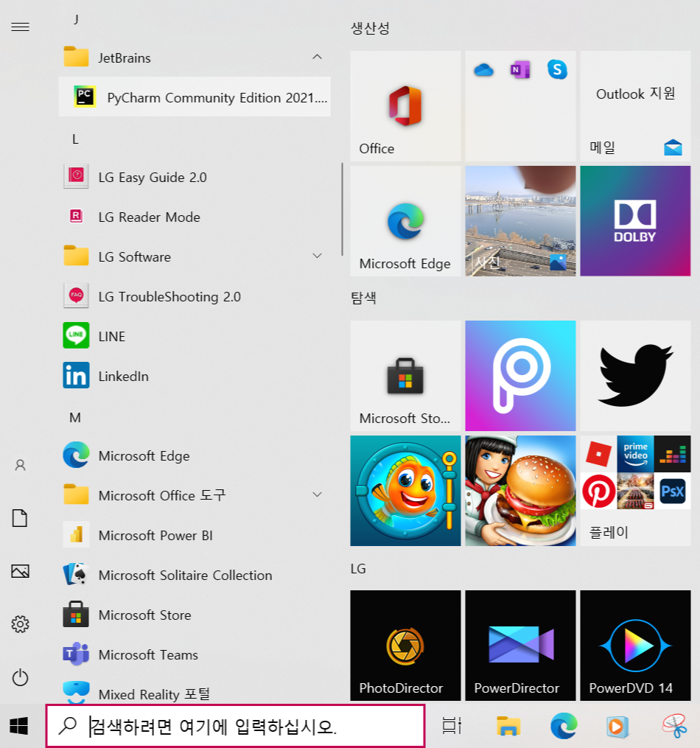This screenshot has width=700, height=748.
Task: Open the Microsoft Store tile
Action: tap(405, 375)
